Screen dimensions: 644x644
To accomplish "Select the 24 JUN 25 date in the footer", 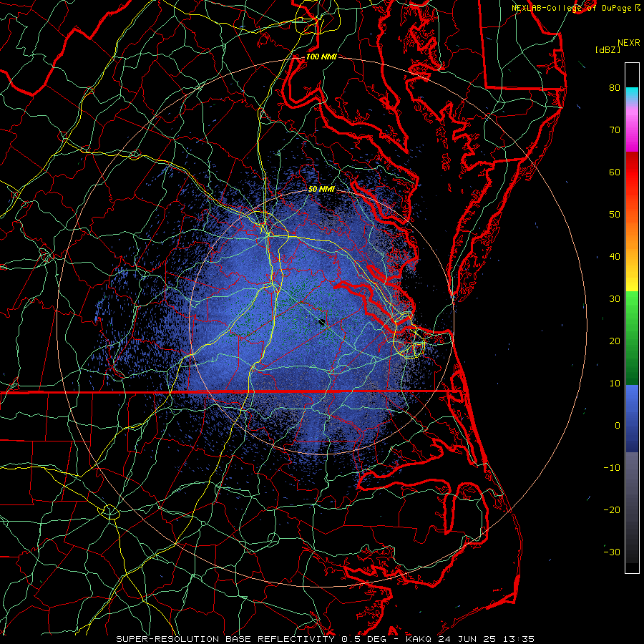I will [x=467, y=639].
